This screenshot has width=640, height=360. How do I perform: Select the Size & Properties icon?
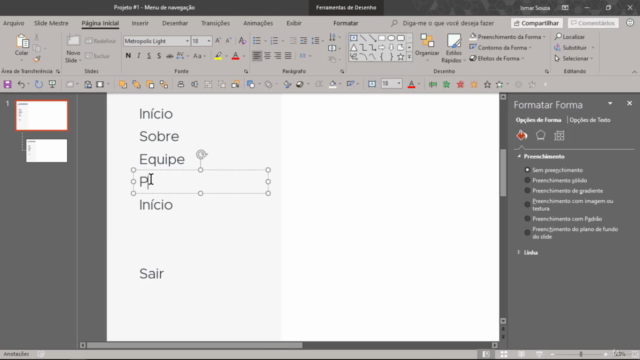coord(559,136)
